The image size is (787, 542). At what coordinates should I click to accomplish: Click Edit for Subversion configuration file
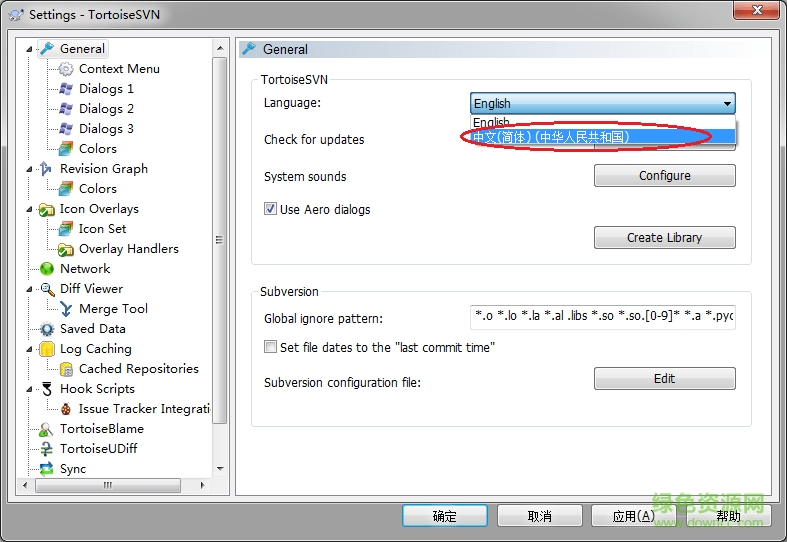tap(665, 378)
